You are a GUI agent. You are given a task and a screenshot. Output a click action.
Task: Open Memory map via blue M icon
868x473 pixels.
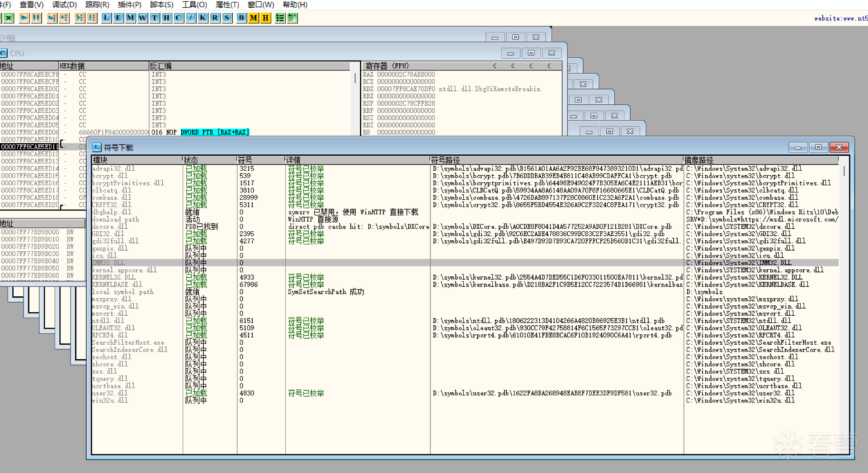[131, 18]
